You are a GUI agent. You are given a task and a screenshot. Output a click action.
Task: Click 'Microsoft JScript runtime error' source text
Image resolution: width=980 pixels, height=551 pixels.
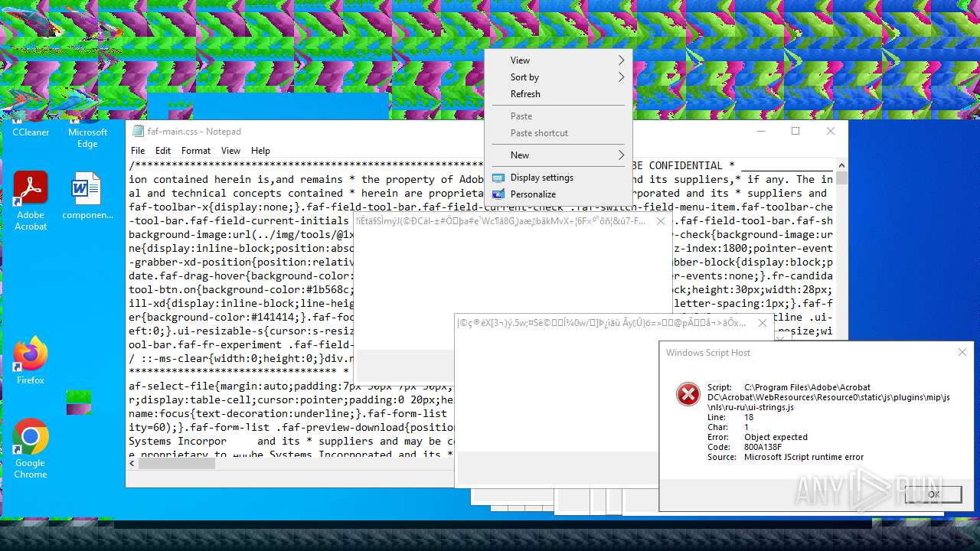pos(804,457)
